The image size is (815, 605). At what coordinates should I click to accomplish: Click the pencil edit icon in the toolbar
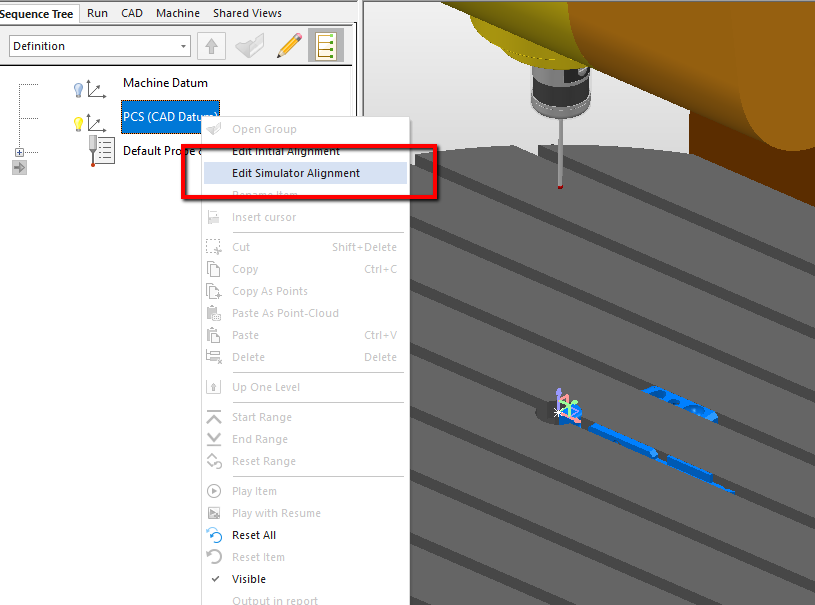289,45
